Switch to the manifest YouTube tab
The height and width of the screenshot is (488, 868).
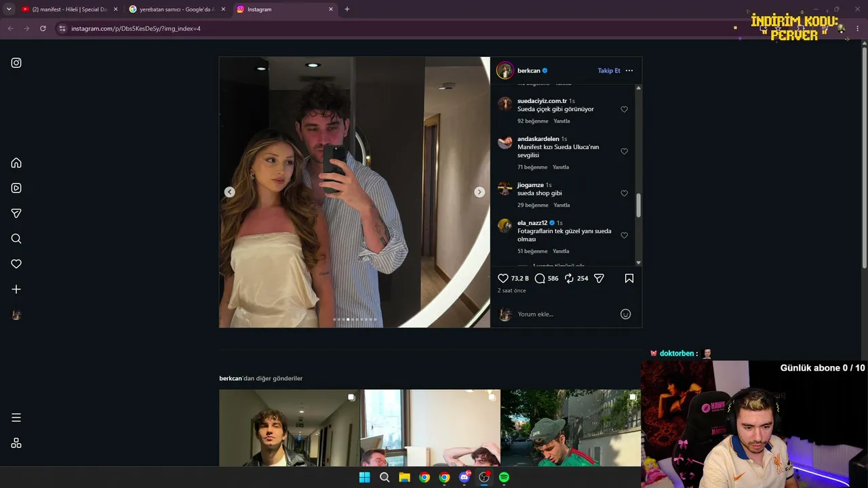click(x=69, y=9)
